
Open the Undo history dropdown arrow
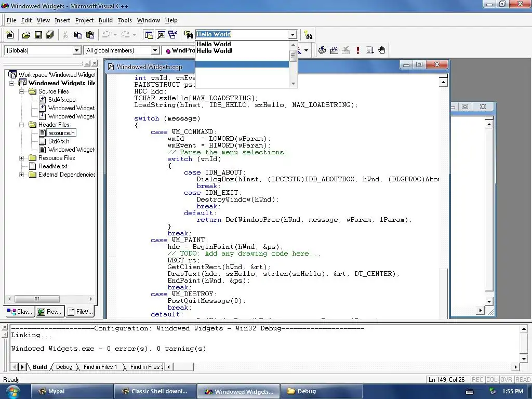(115, 35)
